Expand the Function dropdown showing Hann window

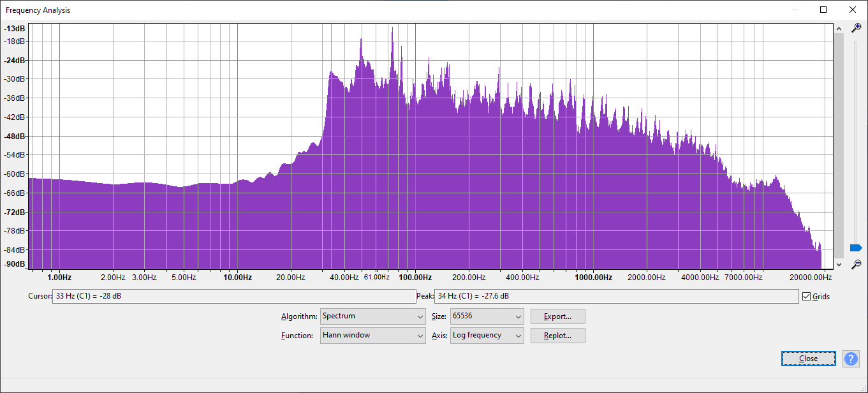pyautogui.click(x=372, y=336)
